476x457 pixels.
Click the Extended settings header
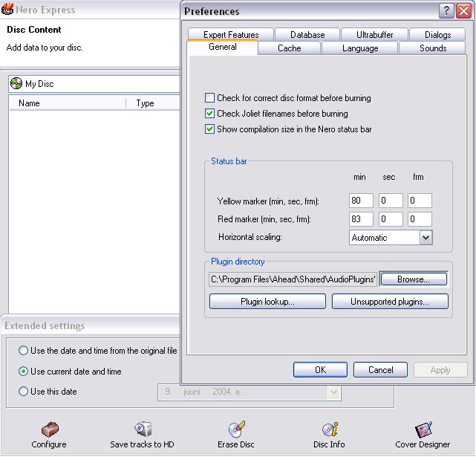(x=45, y=325)
